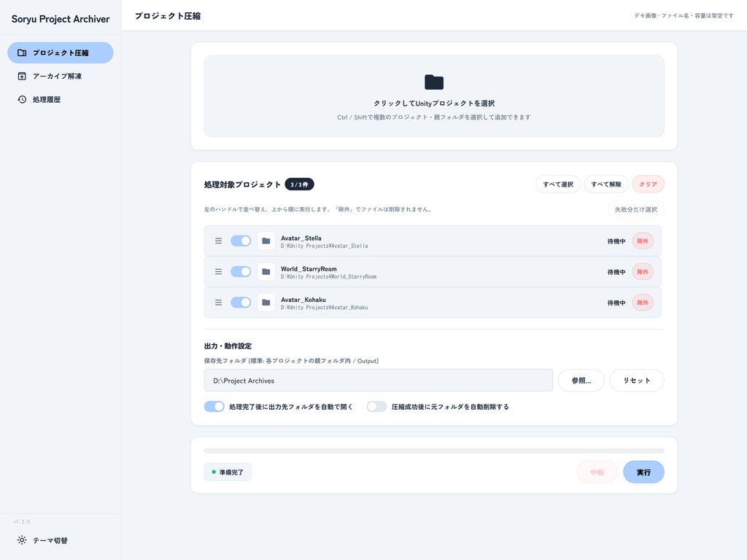Toggle off the World_StarryRoom project switch

(x=241, y=271)
